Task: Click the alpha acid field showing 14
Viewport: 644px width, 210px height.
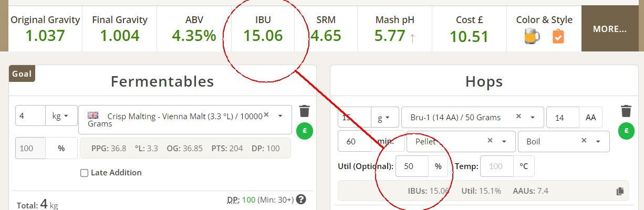Action: 563,118
